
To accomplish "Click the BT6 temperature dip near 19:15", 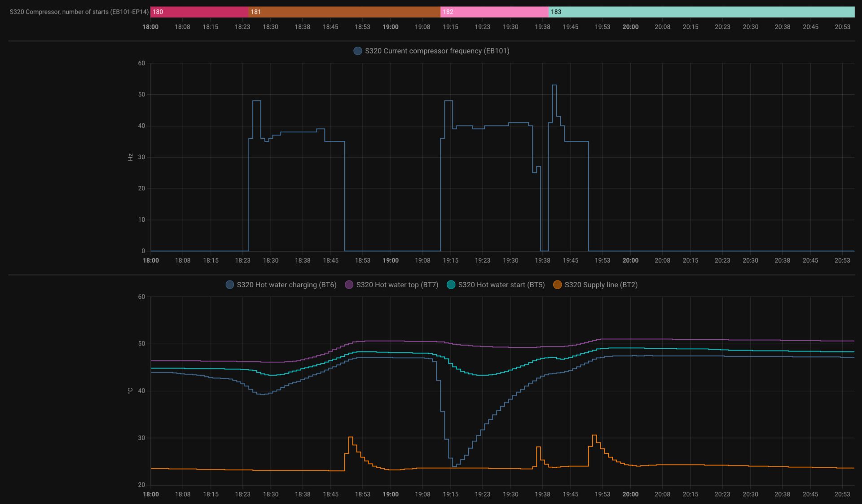I will 454,466.
